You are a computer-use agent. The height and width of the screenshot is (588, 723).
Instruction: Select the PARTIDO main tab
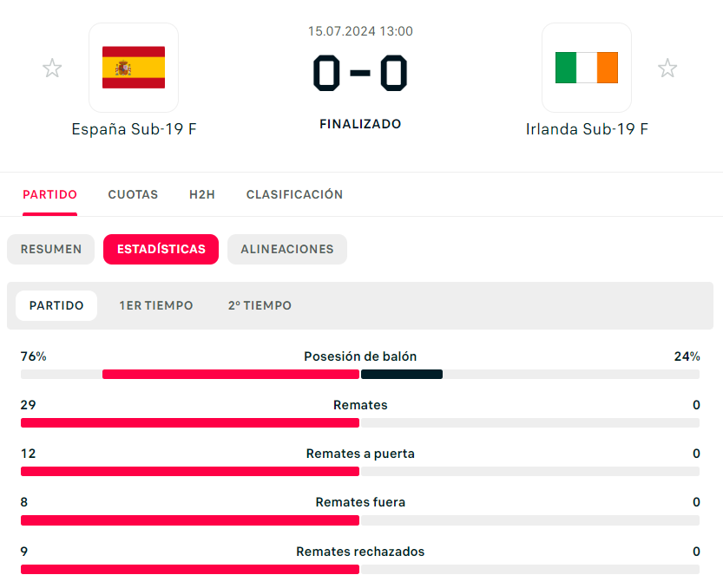point(49,194)
